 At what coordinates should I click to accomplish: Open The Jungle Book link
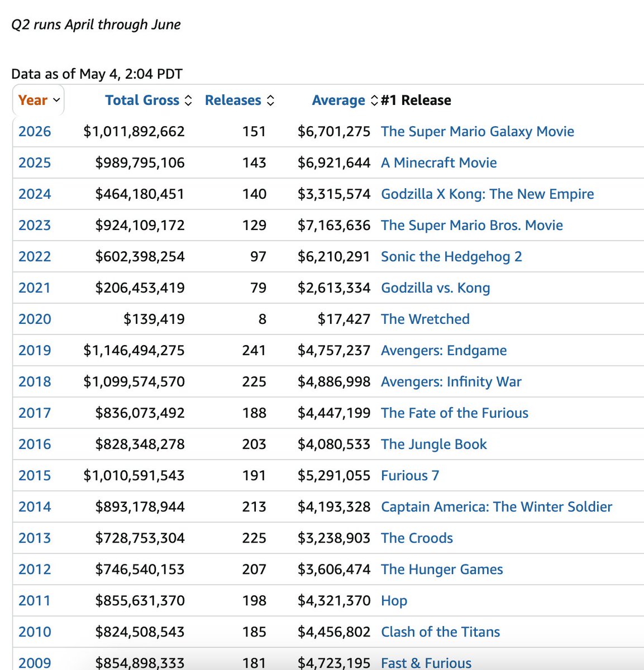tap(434, 444)
